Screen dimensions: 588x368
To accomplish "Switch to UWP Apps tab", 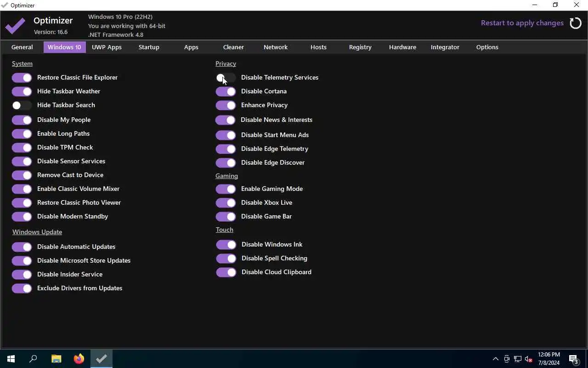I will [107, 47].
